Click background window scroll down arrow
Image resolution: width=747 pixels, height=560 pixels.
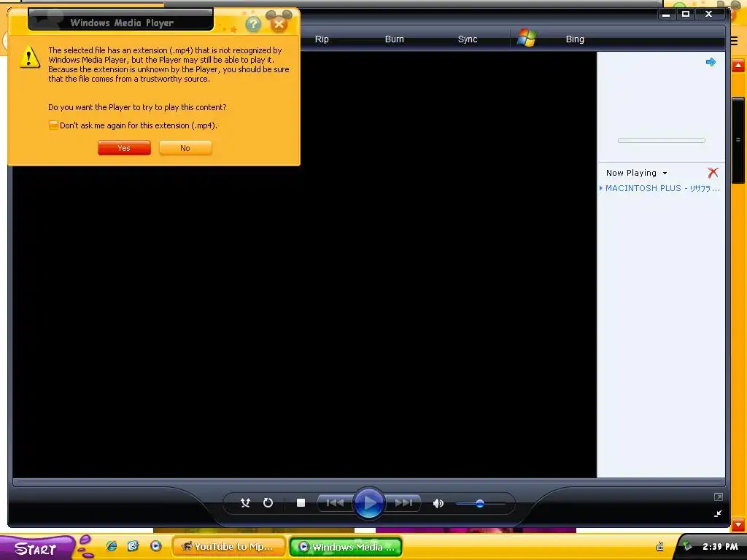pyautogui.click(x=738, y=524)
